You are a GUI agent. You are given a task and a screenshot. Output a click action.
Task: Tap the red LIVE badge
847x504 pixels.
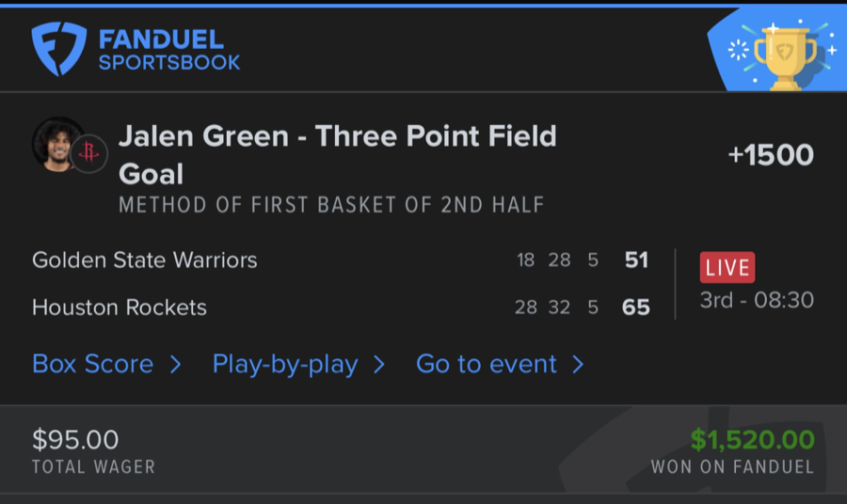click(727, 266)
